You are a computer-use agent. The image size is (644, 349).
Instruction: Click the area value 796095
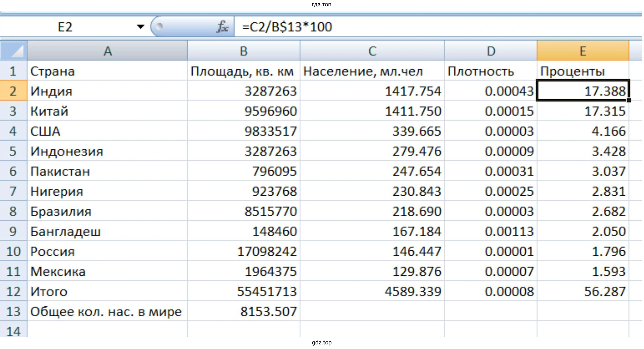point(244,172)
